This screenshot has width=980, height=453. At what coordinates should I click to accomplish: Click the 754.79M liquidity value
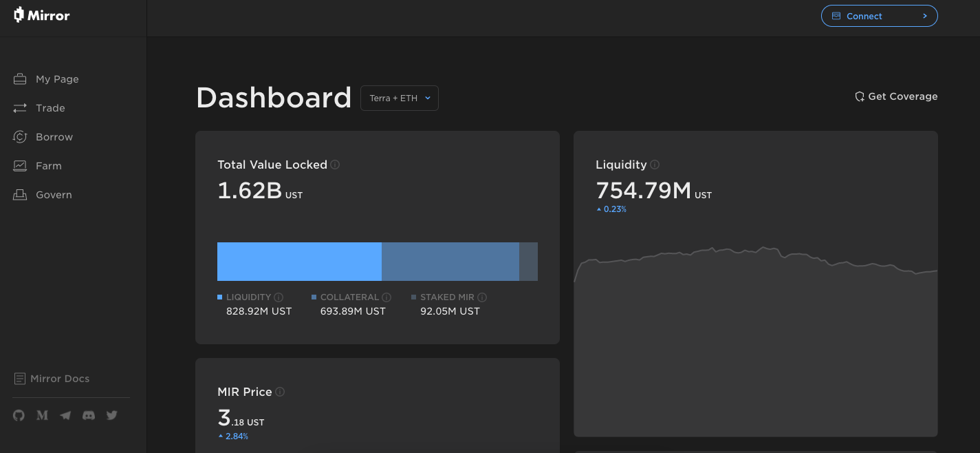point(644,190)
